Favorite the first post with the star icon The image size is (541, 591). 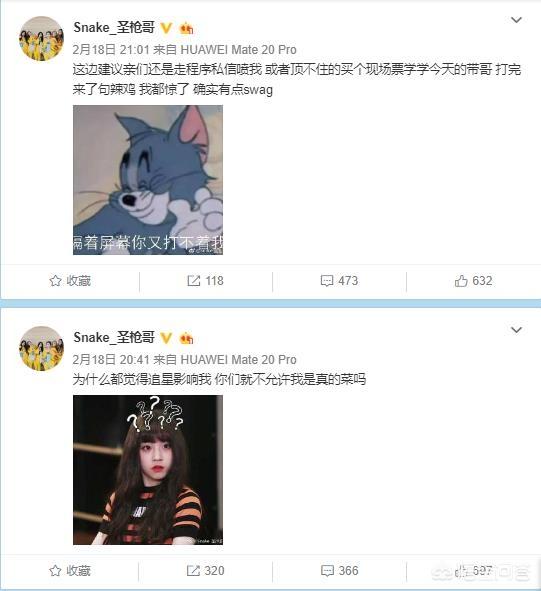point(70,281)
